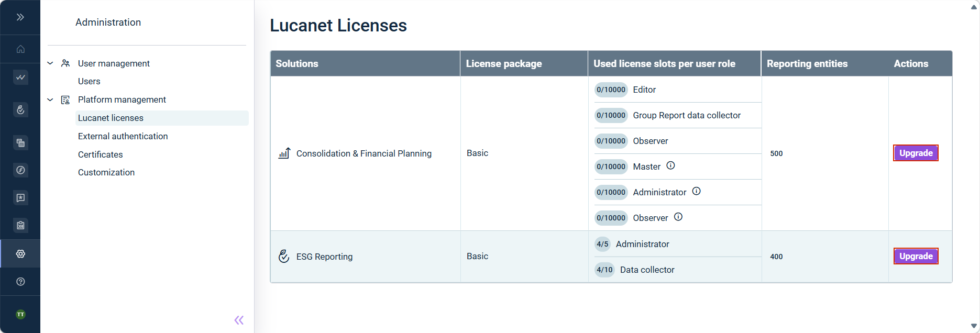The image size is (980, 333).
Task: Click the scrollbar up arrow
Action: tap(974, 7)
